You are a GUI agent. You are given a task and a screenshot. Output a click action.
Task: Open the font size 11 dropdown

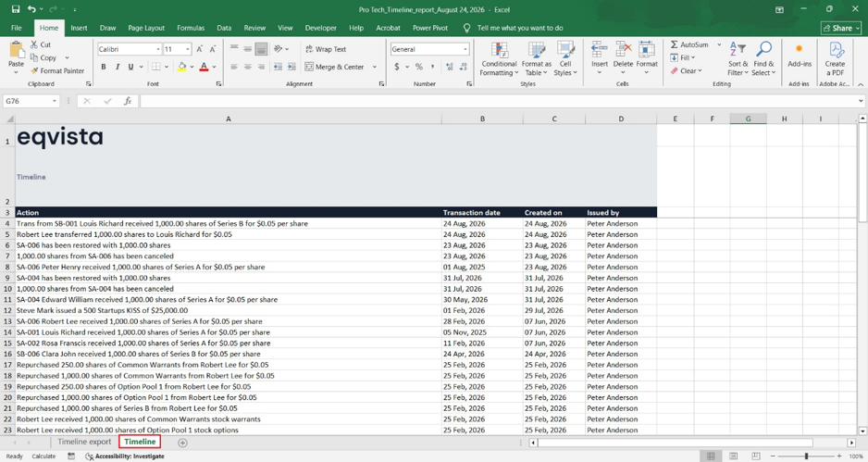pyautogui.click(x=188, y=49)
